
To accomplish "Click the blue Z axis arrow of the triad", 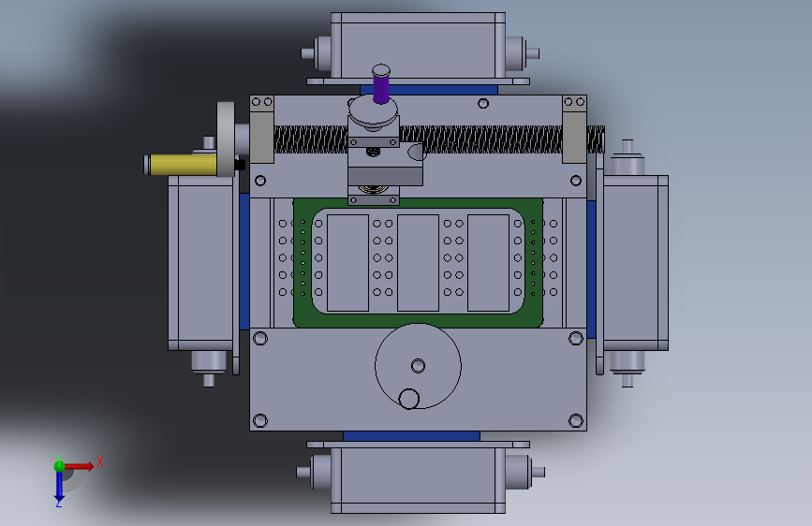I will tap(59, 485).
